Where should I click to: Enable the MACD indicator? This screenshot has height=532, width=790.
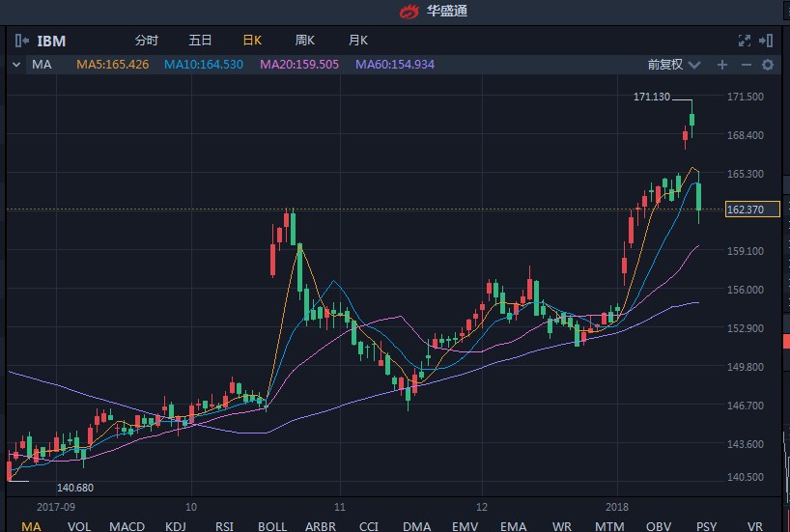click(x=127, y=525)
